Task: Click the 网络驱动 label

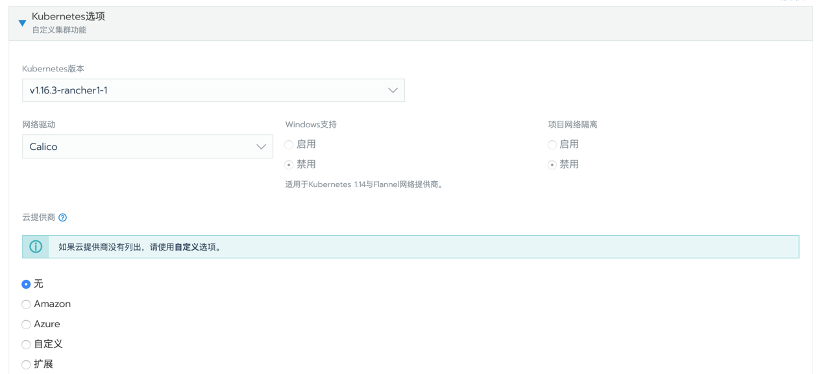Action: point(39,125)
